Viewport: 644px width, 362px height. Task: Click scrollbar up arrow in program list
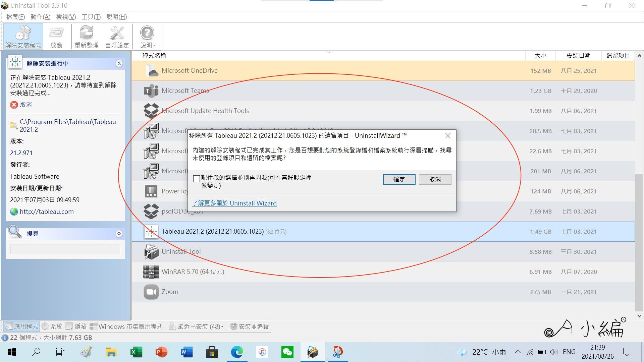tap(639, 56)
